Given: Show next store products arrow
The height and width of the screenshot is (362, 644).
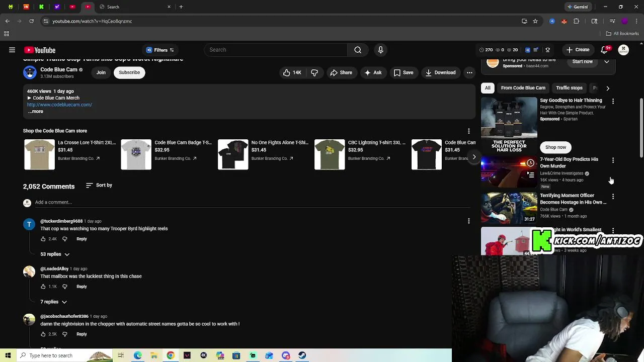Looking at the screenshot, I should [x=474, y=157].
